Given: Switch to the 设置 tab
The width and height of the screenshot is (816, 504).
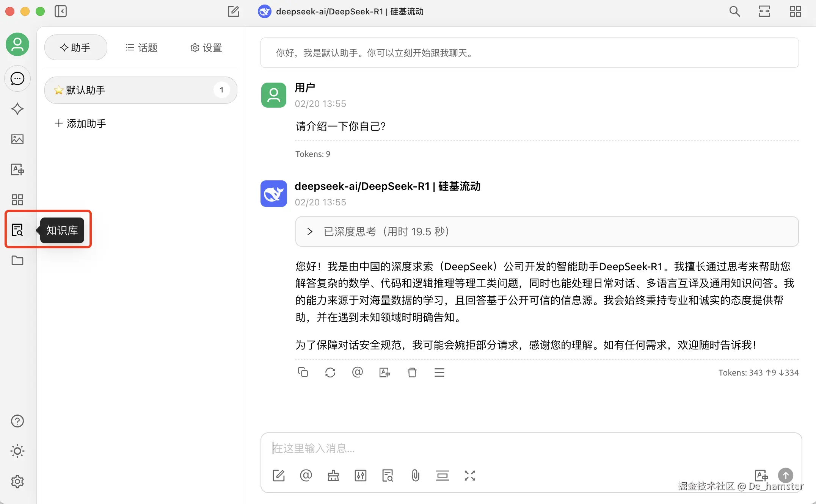Looking at the screenshot, I should tap(206, 47).
